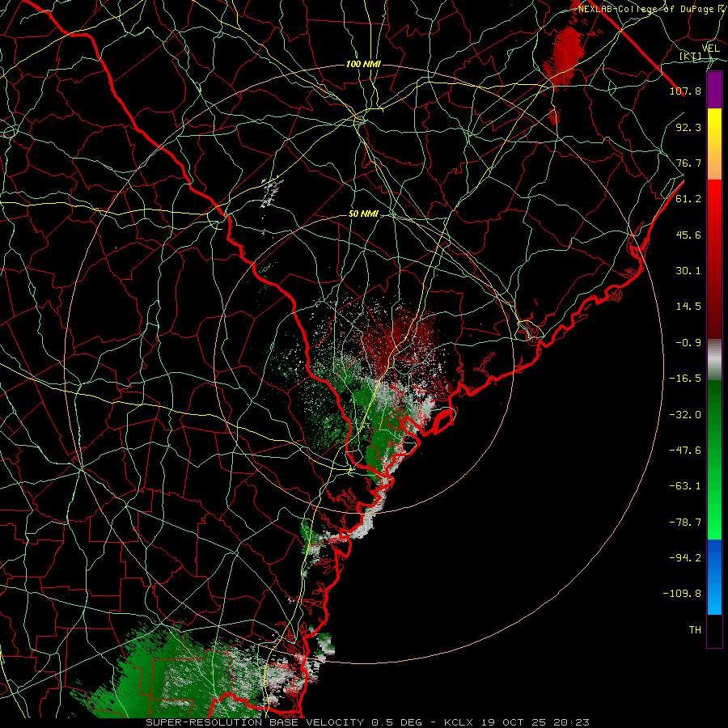The height and width of the screenshot is (728, 728).
Task: Click the 50 NMI range ring label
Action: (363, 214)
